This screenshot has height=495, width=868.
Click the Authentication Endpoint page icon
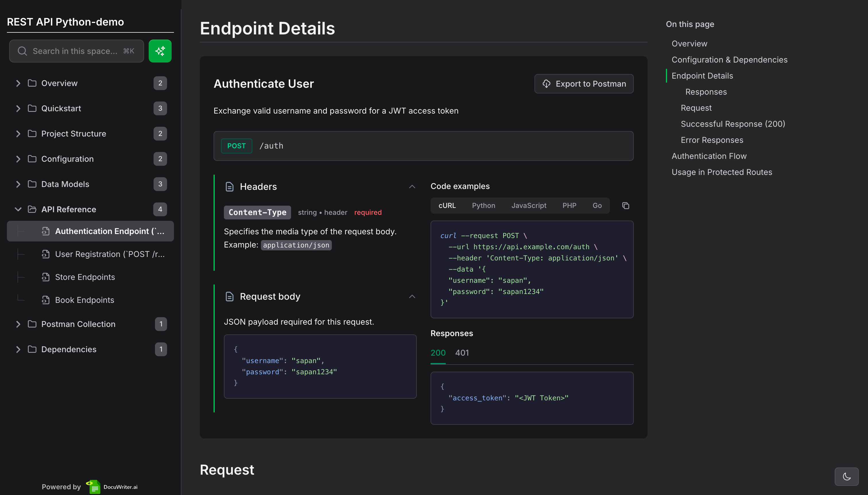(x=46, y=231)
